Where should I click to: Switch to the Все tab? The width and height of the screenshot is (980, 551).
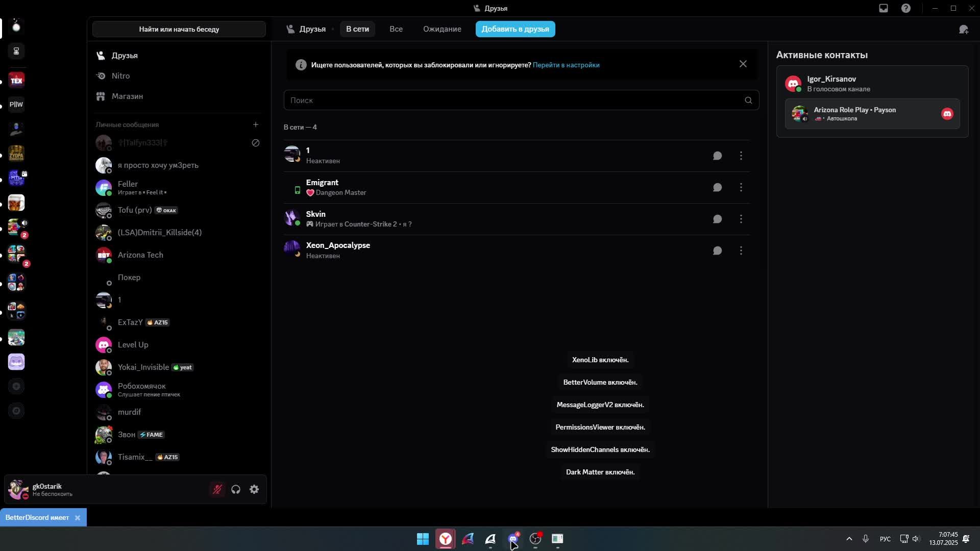pos(396,29)
